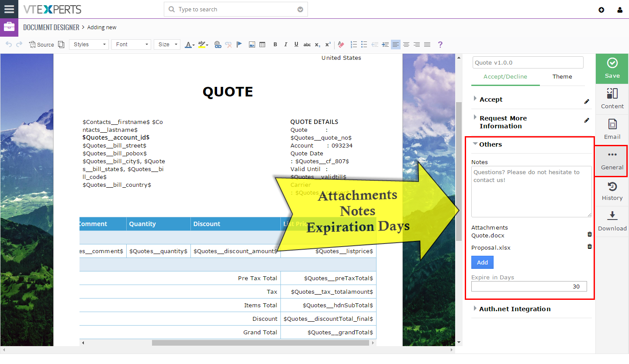Insert a bulleted list

364,45
